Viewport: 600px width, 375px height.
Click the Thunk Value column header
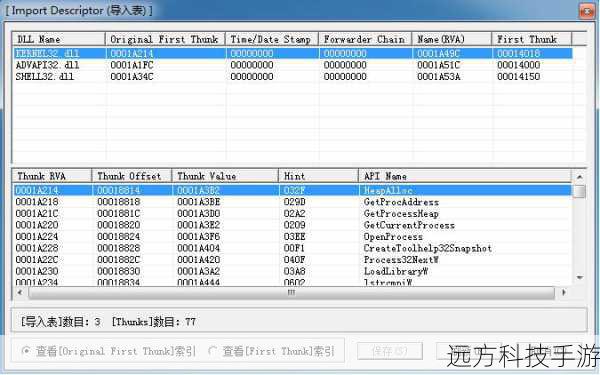pos(225,176)
